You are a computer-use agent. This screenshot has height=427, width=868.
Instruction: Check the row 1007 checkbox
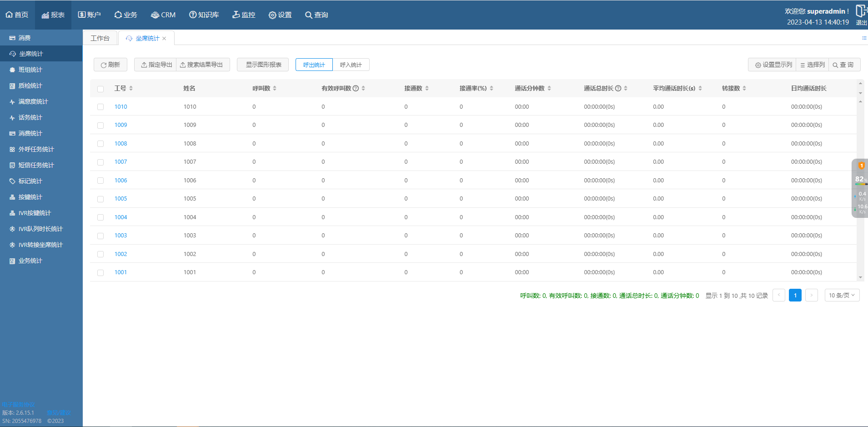point(100,162)
